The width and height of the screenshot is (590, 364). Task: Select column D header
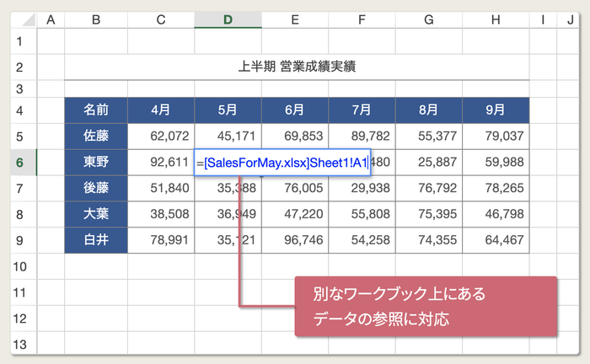228,20
